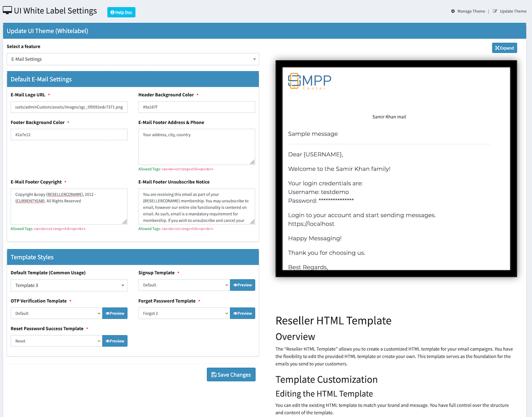The height and width of the screenshot is (417, 532).
Task: Click the eye Preview icon for Signup Template
Action: pos(235,285)
